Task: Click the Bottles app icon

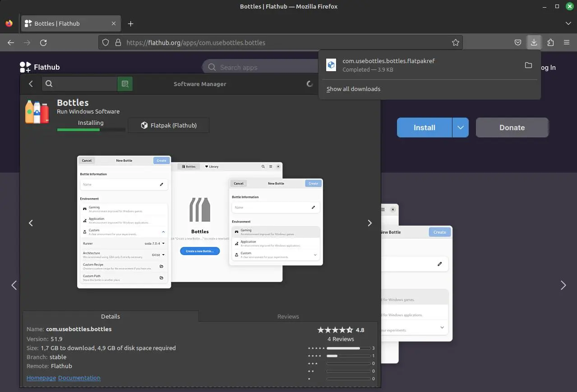Action: click(37, 112)
